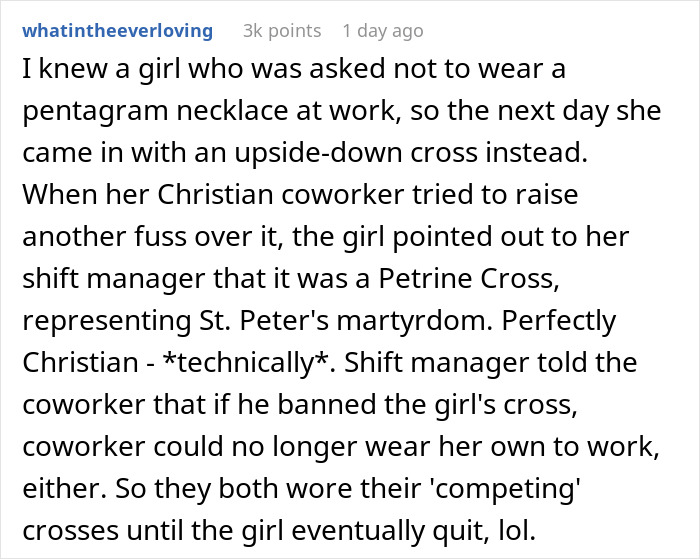Click the "1 day ago" timestamp

[381, 31]
